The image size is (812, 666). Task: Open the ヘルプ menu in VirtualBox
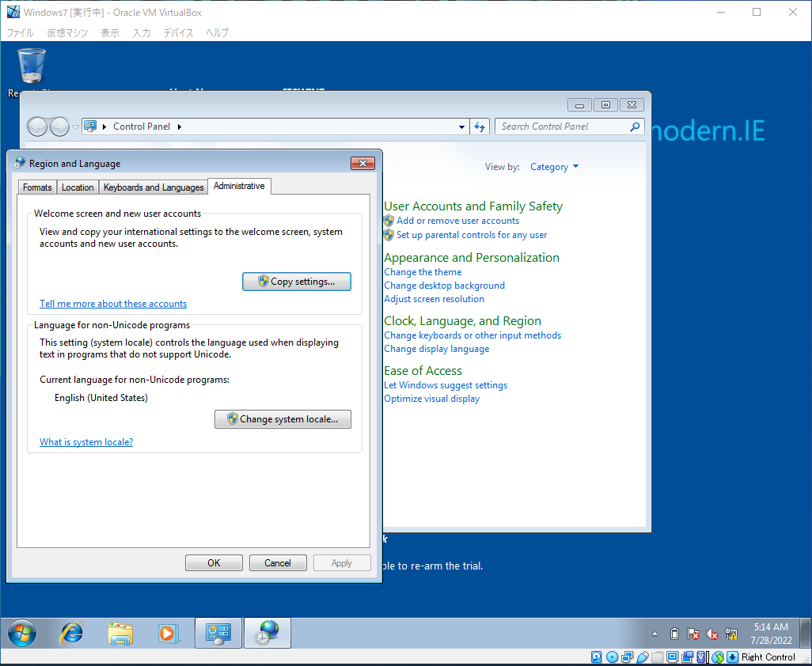pos(217,32)
